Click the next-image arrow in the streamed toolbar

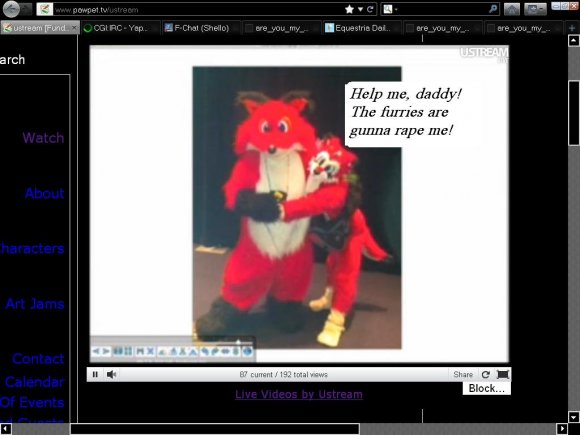[106, 351]
